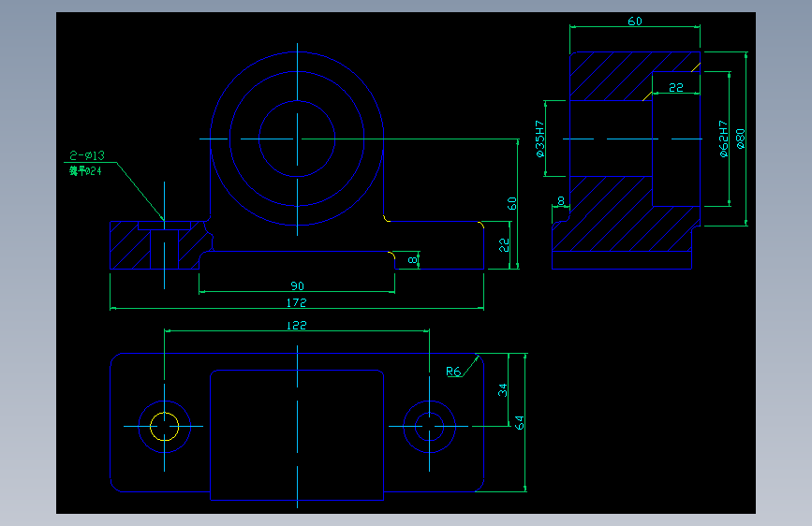Click the 34 dimension value
The image size is (812, 526).
tap(502, 390)
